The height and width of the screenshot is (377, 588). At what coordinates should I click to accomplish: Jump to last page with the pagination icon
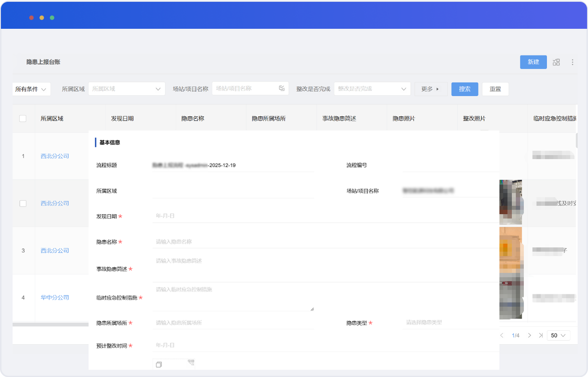pyautogui.click(x=540, y=336)
